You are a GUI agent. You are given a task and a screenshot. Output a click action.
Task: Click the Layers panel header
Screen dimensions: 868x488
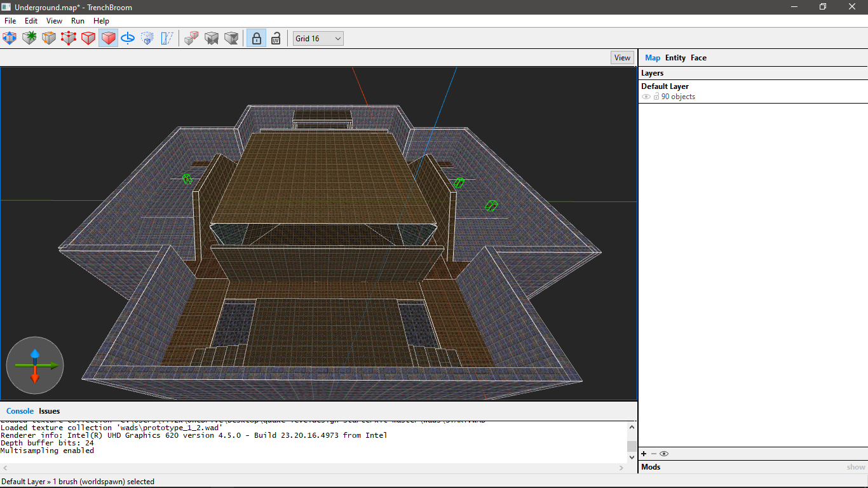[x=753, y=73]
